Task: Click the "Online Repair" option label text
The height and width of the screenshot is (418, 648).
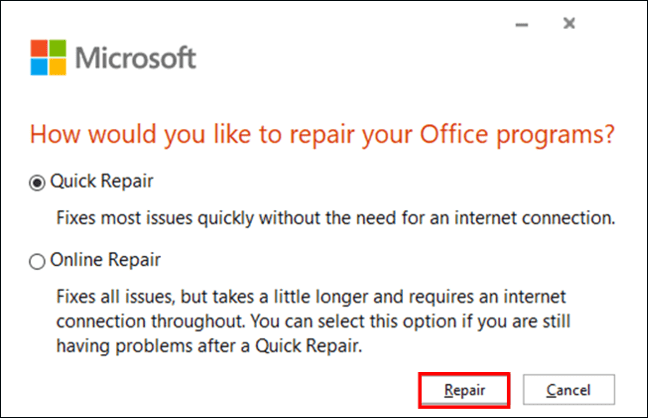Action: pyautogui.click(x=106, y=261)
